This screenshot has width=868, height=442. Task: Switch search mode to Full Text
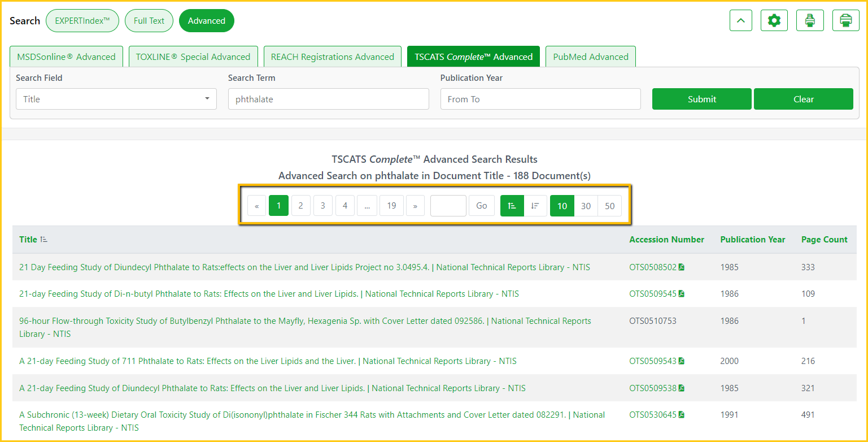click(x=149, y=21)
